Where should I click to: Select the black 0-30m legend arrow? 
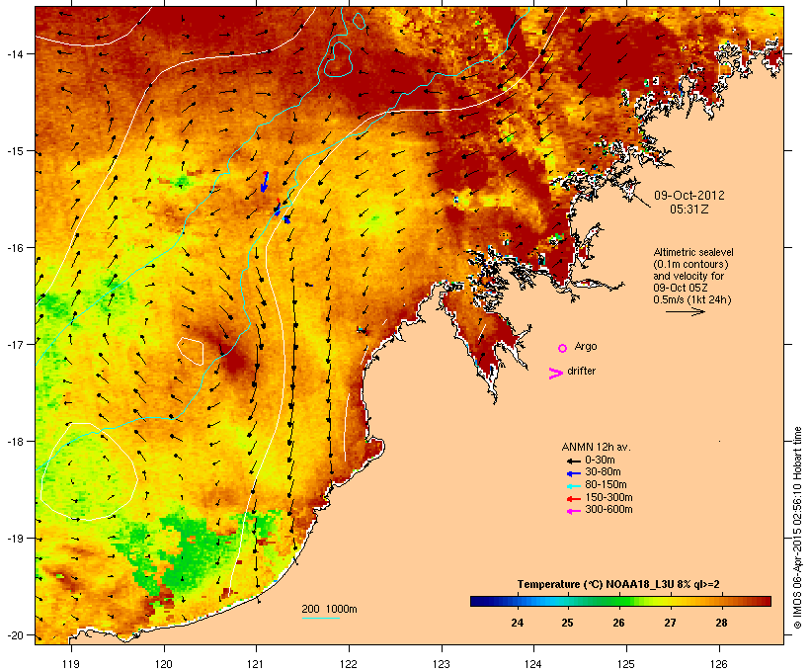click(574, 461)
